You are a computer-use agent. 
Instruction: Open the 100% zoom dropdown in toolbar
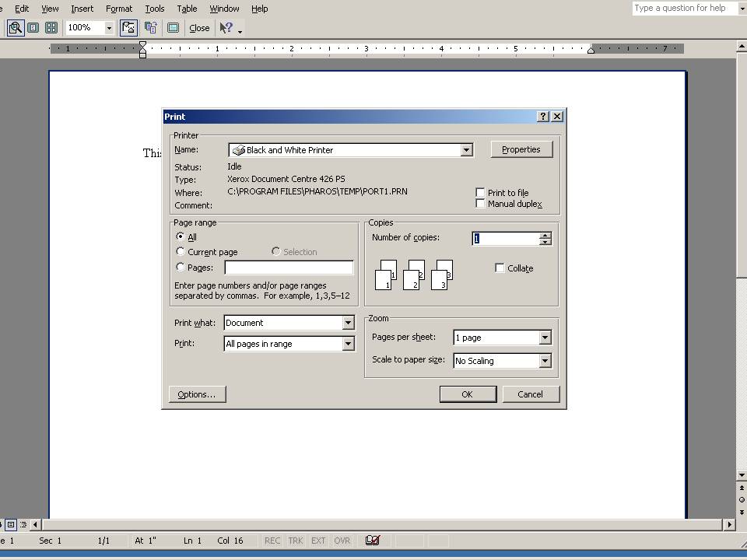coord(109,28)
